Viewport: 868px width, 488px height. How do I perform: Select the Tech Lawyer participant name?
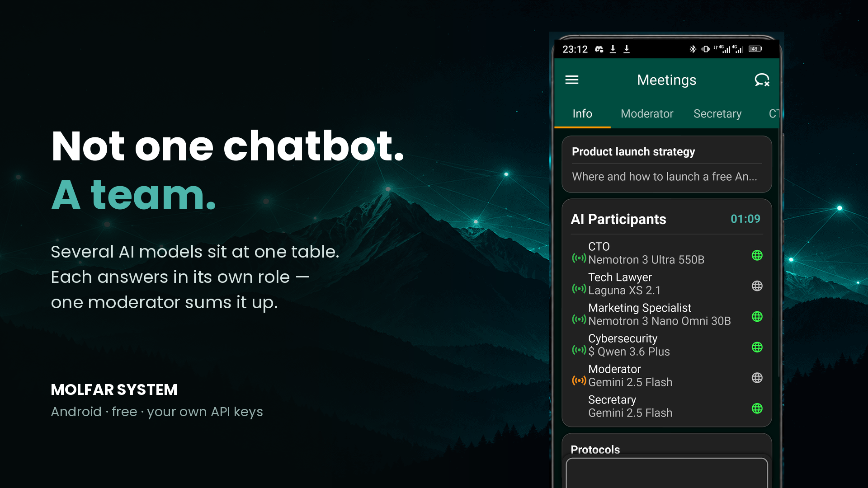(x=620, y=277)
